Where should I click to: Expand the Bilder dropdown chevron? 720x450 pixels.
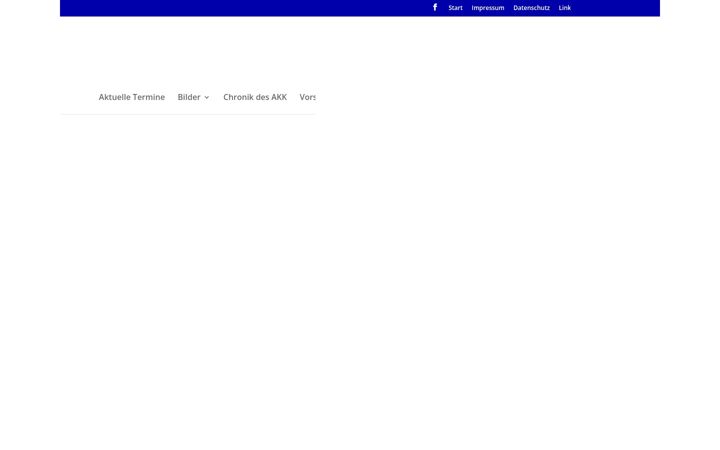(x=207, y=97)
